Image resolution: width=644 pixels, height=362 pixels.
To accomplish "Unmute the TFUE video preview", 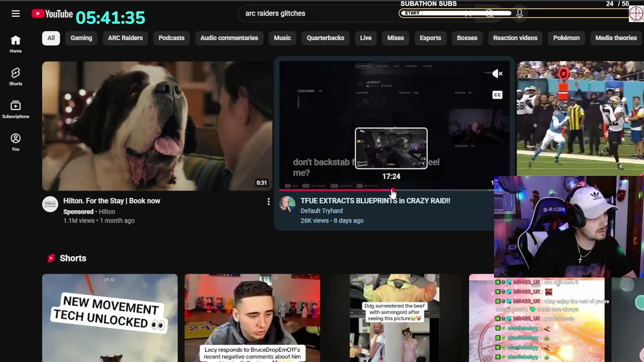I will tap(497, 74).
